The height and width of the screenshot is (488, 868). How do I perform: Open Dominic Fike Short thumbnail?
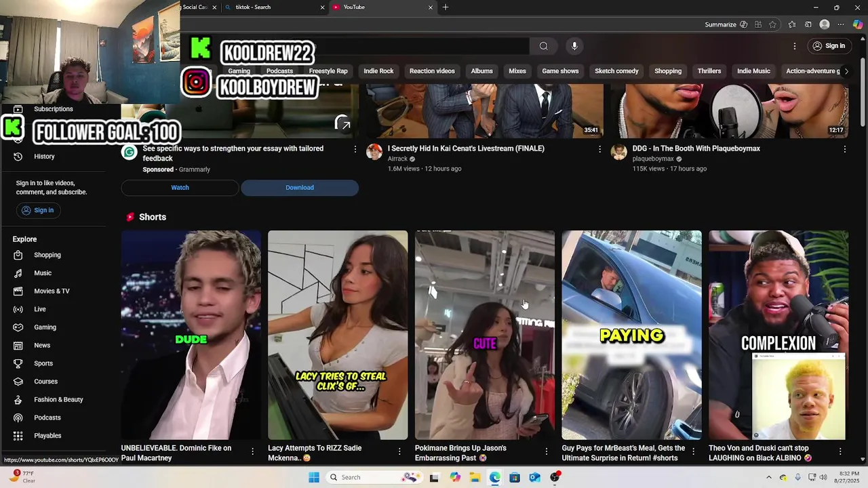(x=191, y=335)
